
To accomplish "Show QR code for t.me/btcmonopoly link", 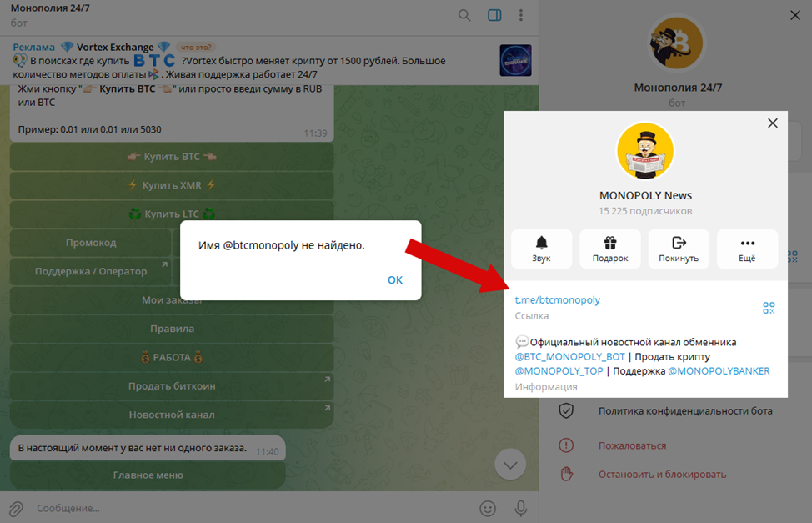I will click(x=769, y=308).
